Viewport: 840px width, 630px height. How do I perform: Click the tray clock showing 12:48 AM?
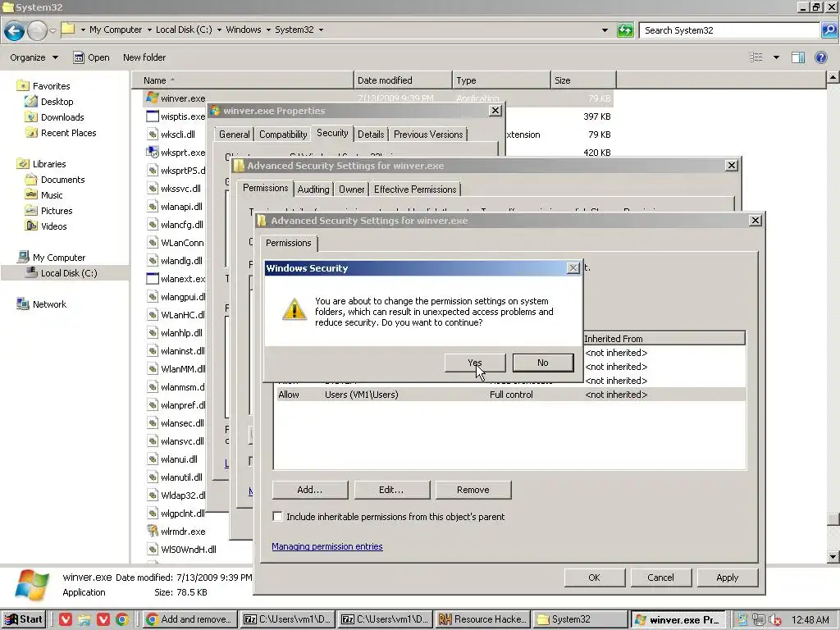(x=810, y=620)
